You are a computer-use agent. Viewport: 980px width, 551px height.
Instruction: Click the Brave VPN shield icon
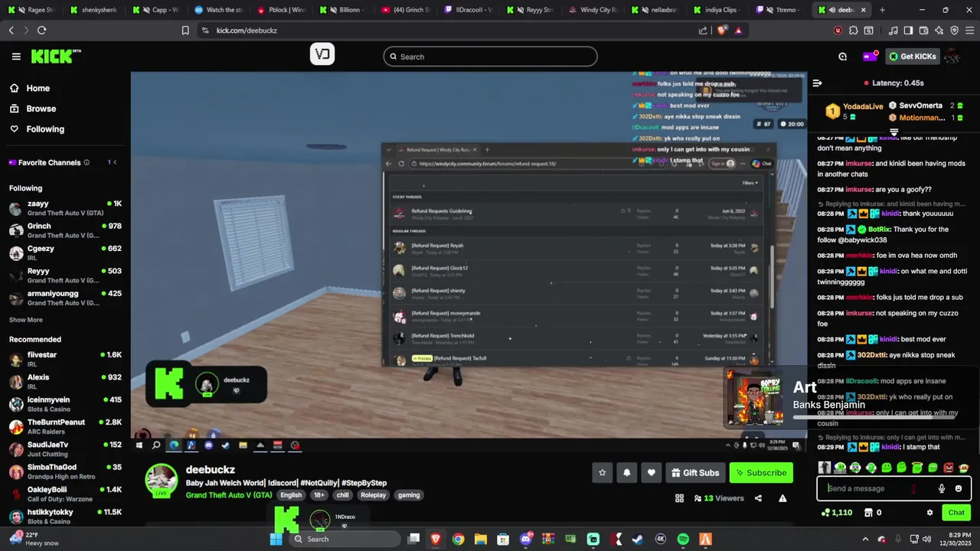pos(954,31)
